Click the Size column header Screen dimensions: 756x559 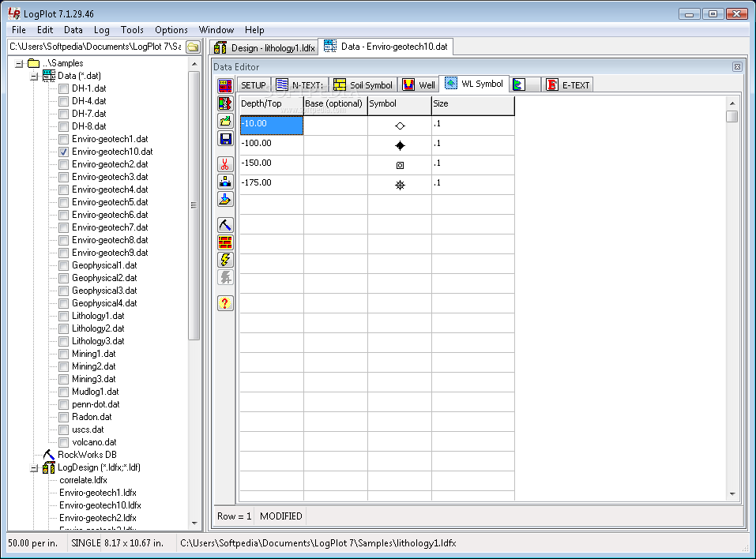473,106
